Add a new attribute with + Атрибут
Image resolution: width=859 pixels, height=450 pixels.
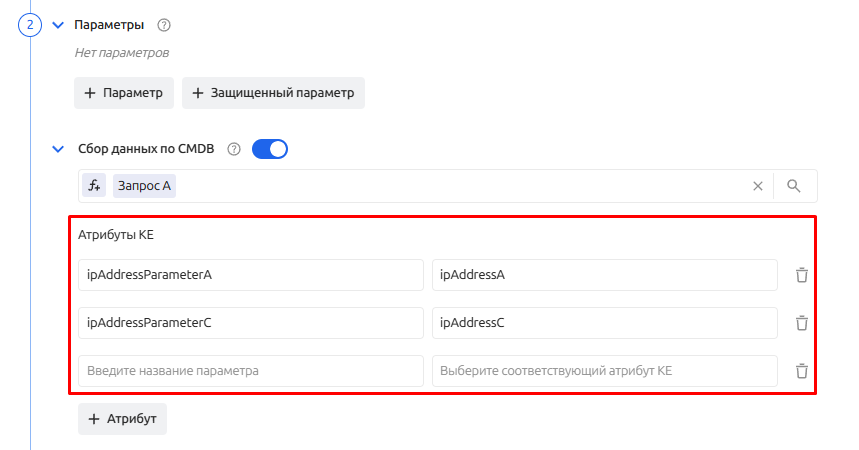122,419
